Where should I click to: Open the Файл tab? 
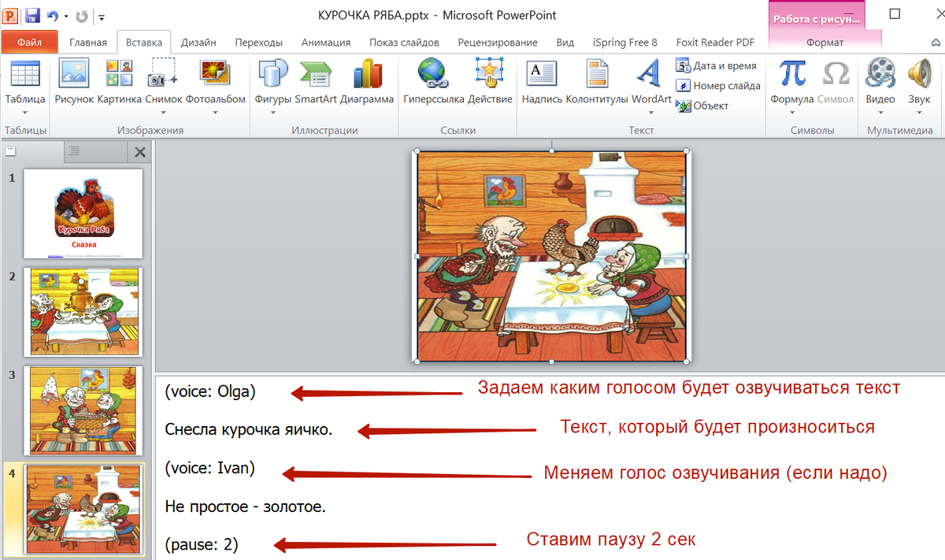tap(29, 43)
